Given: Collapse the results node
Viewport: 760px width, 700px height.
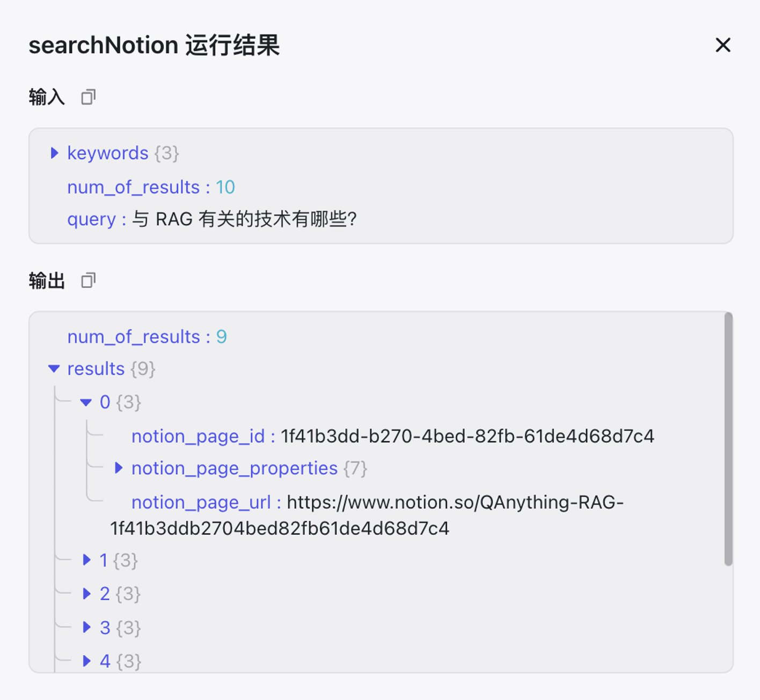Looking at the screenshot, I should tap(54, 369).
